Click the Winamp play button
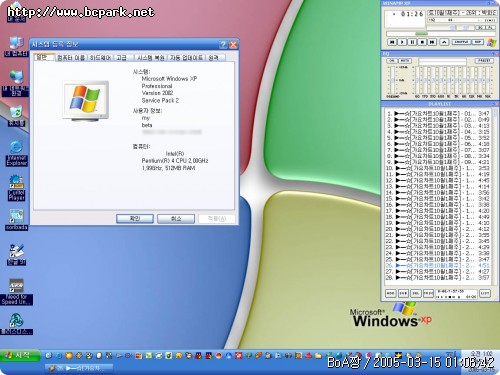The image size is (500, 375). pyautogui.click(x=402, y=42)
